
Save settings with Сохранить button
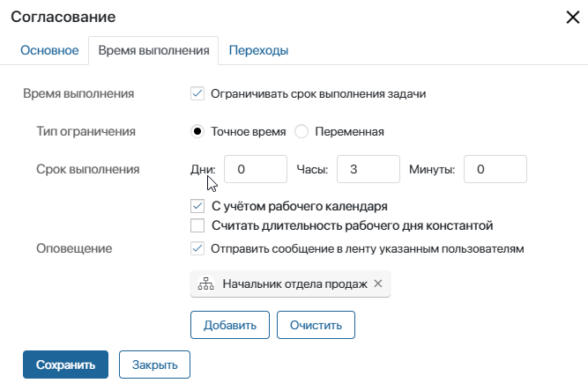[x=65, y=365]
